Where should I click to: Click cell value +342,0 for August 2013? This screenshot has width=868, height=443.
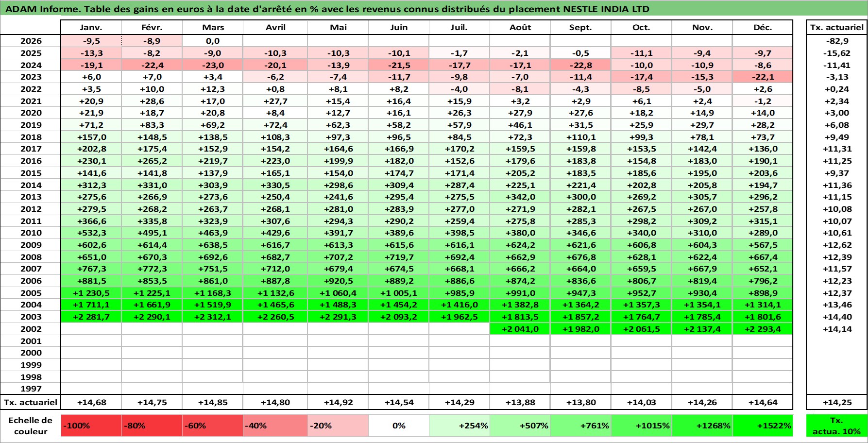pos(520,197)
